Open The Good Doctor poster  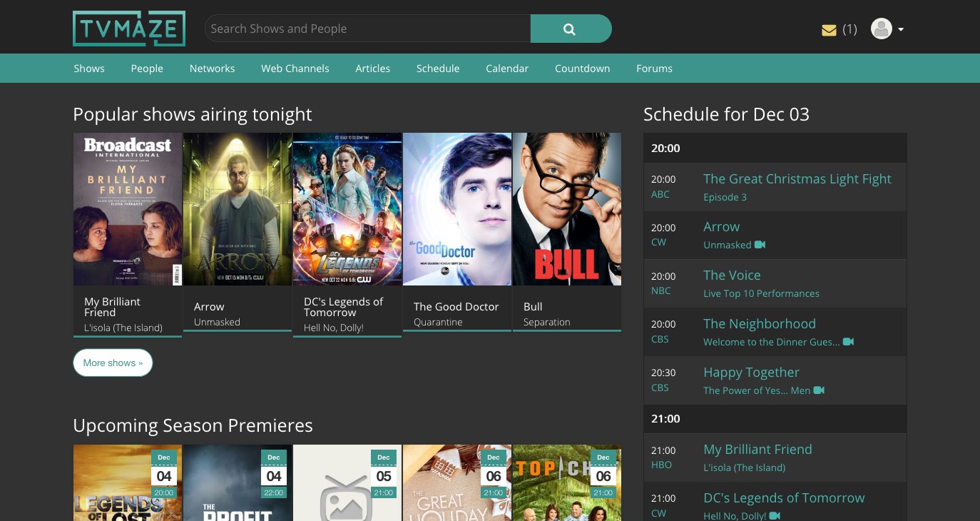457,209
